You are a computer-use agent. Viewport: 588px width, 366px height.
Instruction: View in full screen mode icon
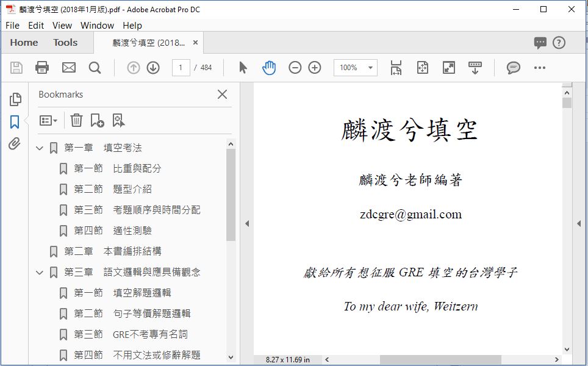coord(449,68)
